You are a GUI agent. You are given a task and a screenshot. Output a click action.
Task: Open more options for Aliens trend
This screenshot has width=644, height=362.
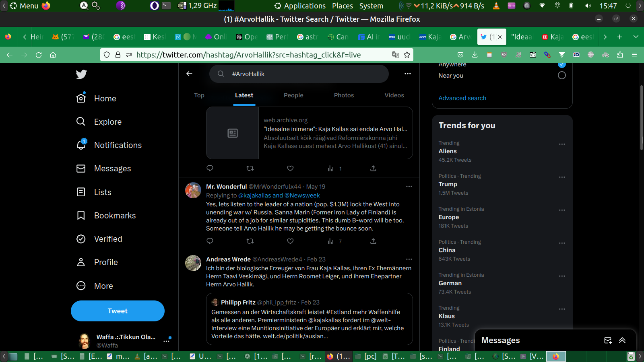click(562, 144)
